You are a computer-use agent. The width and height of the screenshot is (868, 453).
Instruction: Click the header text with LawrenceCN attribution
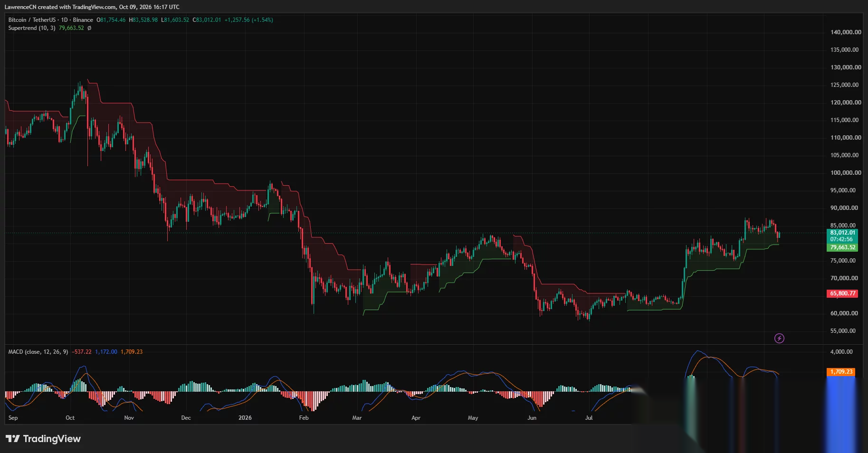pos(92,7)
